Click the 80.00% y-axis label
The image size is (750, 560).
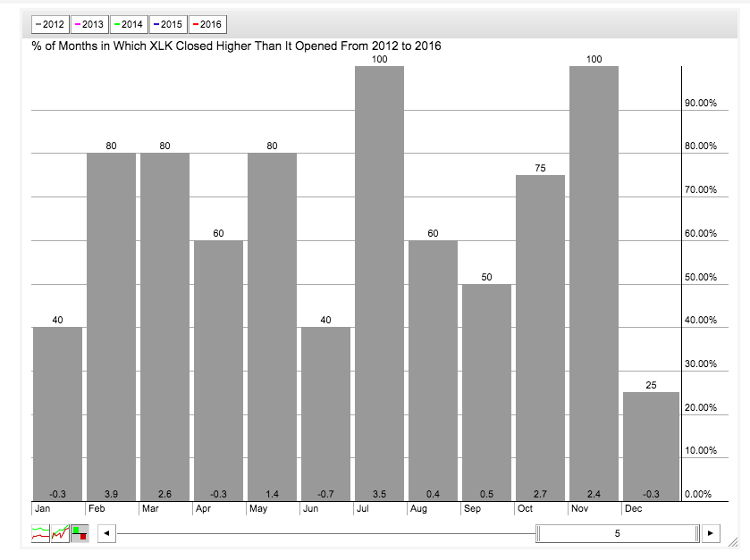tap(701, 146)
